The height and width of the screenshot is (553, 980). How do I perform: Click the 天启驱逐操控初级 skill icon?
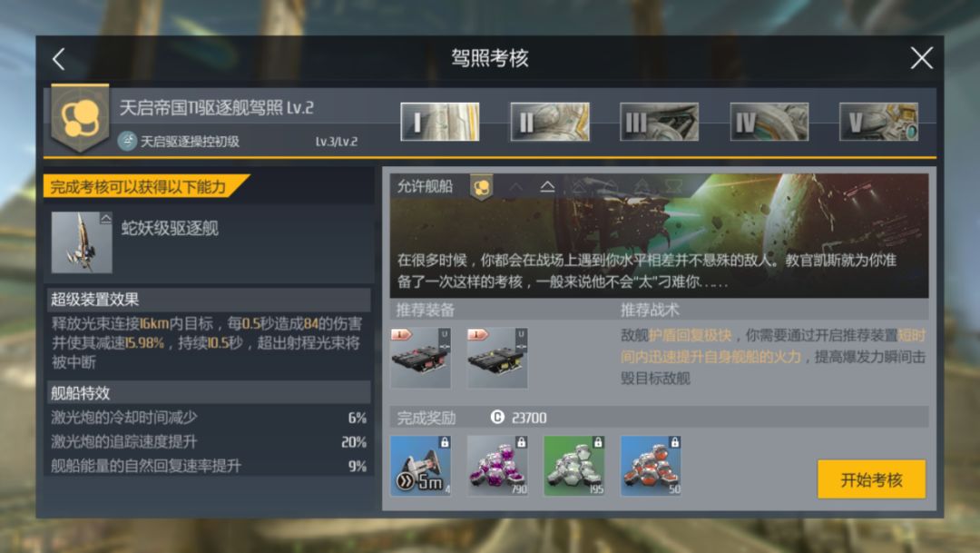[x=127, y=141]
